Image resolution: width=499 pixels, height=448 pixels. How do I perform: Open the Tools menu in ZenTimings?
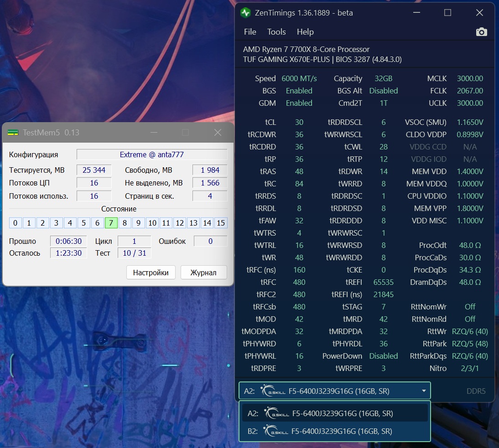click(276, 32)
